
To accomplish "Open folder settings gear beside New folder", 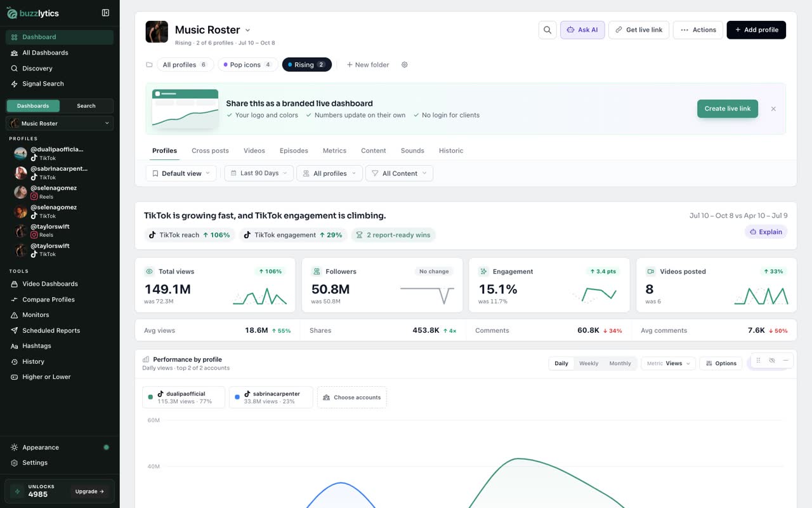I will pos(405,65).
